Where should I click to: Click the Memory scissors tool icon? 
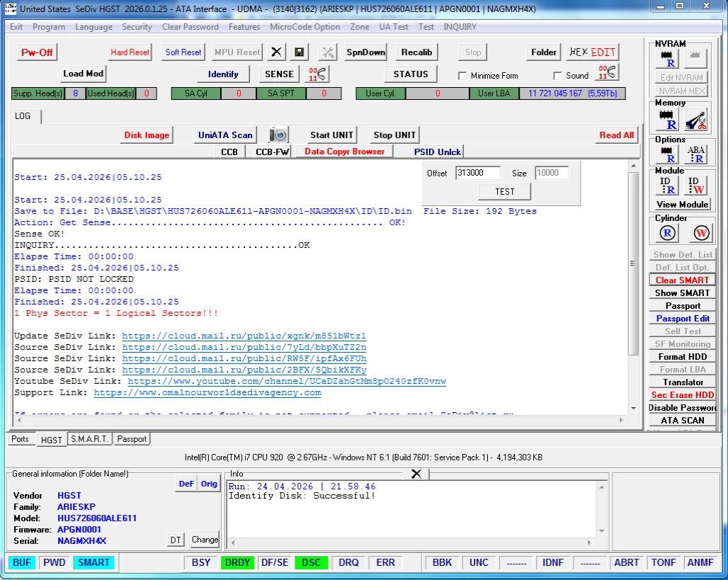tap(696, 119)
